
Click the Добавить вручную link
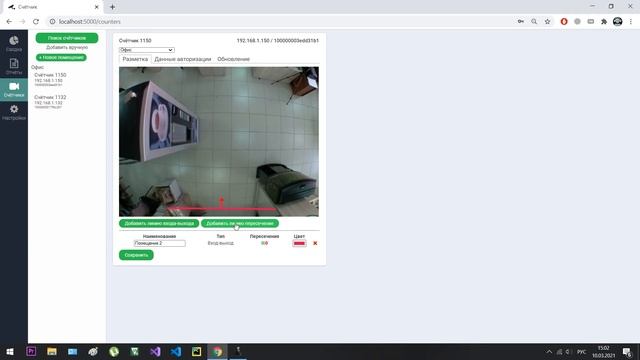[x=67, y=47]
